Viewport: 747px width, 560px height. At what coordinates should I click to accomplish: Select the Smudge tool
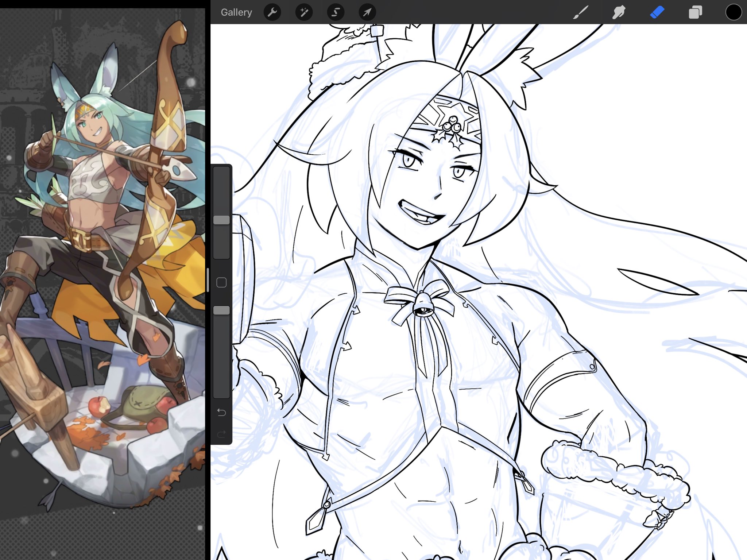click(x=619, y=12)
